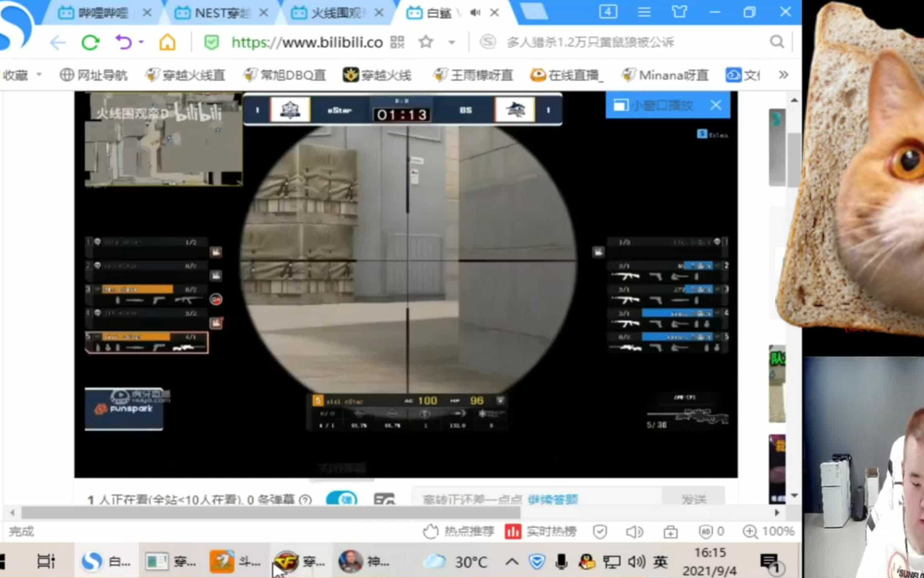Screen dimensions: 924x578
Task: Click the green site security shield icon
Action: click(211, 42)
